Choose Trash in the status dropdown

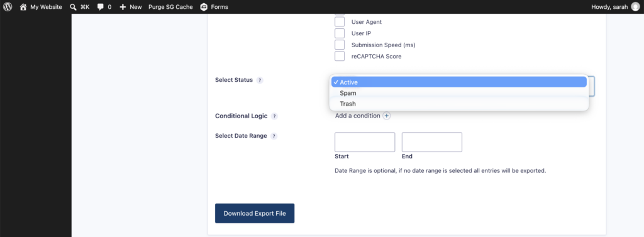[458, 104]
